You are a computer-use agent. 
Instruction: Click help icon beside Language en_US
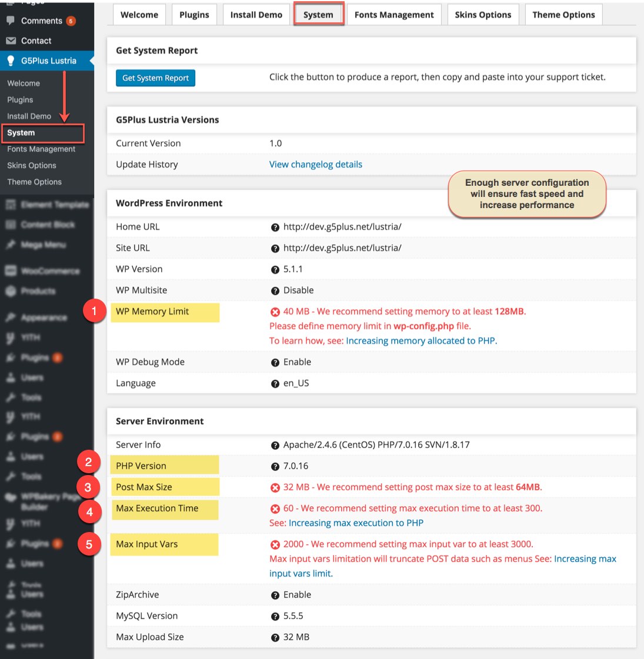click(275, 383)
